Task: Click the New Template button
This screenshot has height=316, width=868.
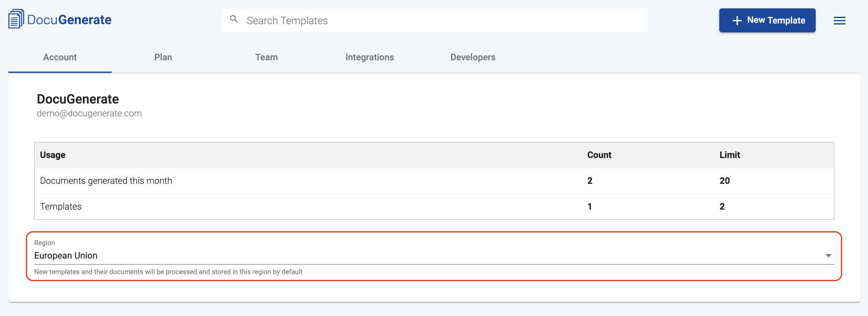Action: pyautogui.click(x=767, y=21)
